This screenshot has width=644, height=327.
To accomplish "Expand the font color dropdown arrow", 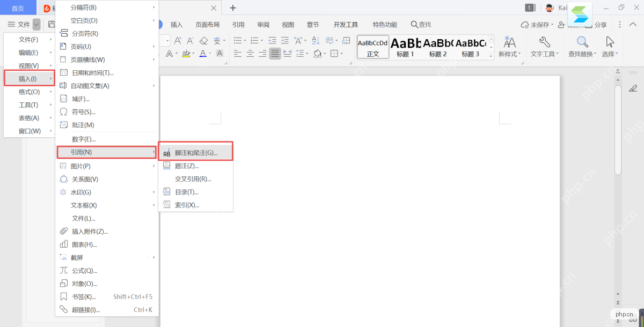I will coord(210,54).
